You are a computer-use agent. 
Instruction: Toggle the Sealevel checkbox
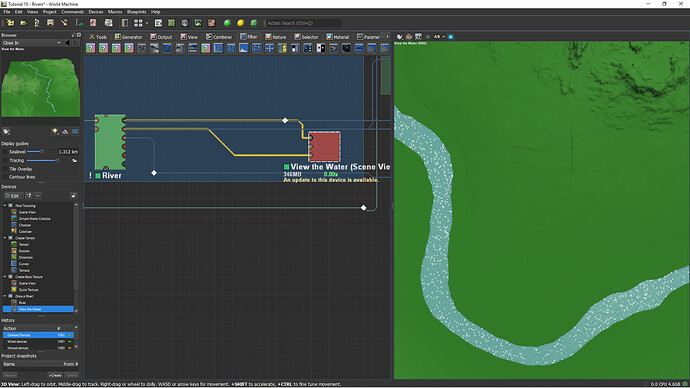[x=5, y=152]
